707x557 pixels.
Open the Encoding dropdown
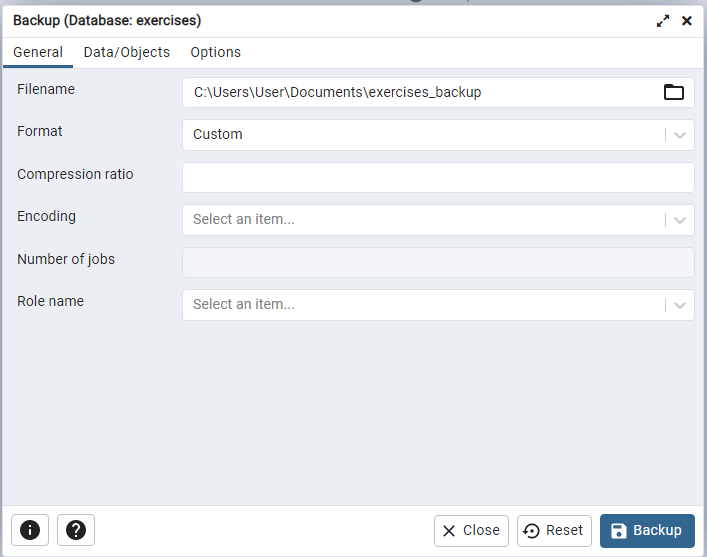[x=680, y=220]
